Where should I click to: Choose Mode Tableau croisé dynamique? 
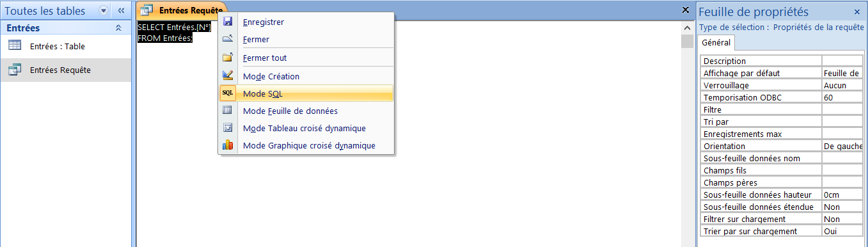(306, 128)
